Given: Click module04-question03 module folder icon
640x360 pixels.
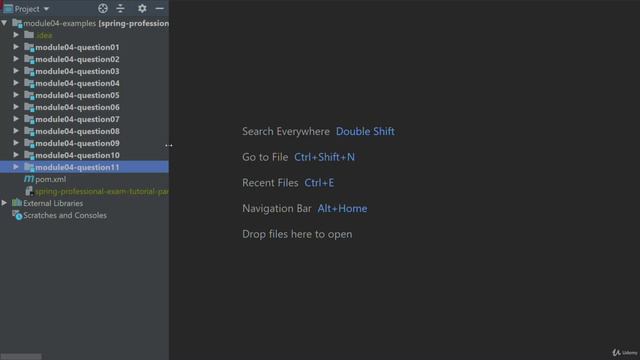Looking at the screenshot, I should (x=29, y=71).
